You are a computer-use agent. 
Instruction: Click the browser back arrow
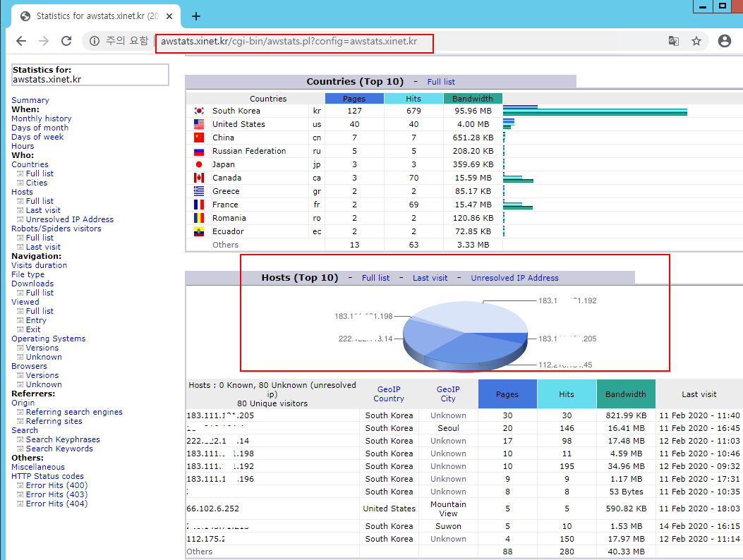[x=21, y=42]
